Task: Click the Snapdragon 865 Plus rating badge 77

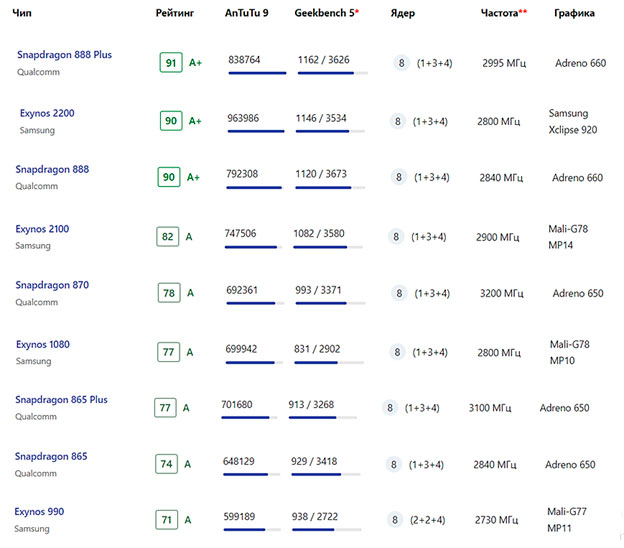Action: (165, 408)
